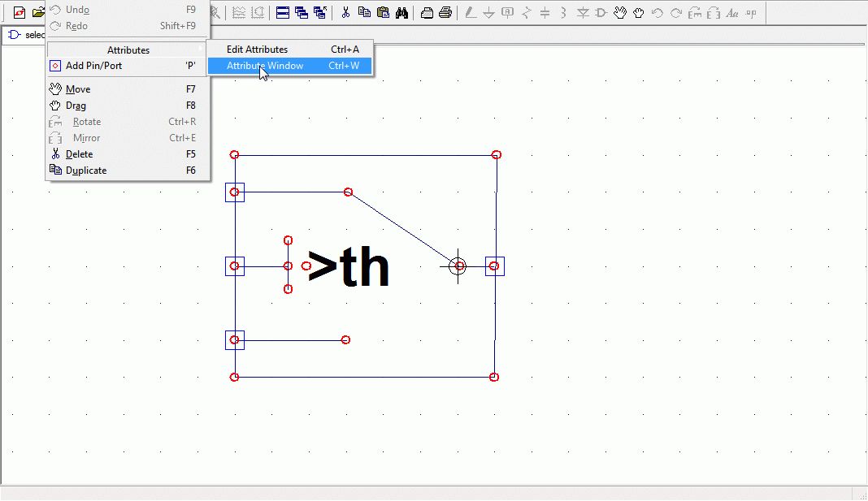The width and height of the screenshot is (868, 501).
Task: Expand the Attributes submenu entry
Action: click(x=128, y=50)
